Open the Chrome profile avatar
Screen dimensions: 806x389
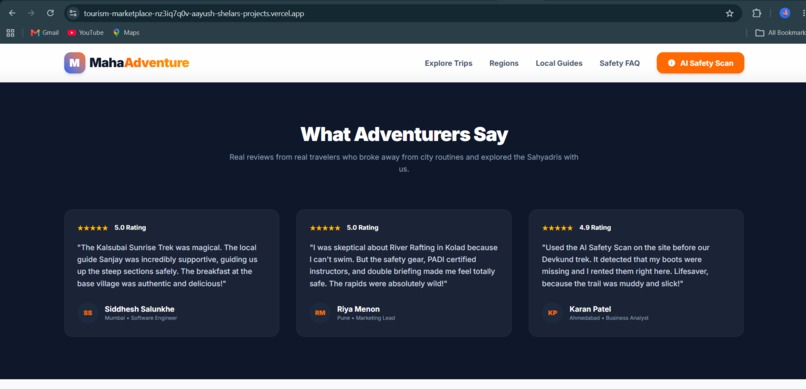tap(784, 13)
